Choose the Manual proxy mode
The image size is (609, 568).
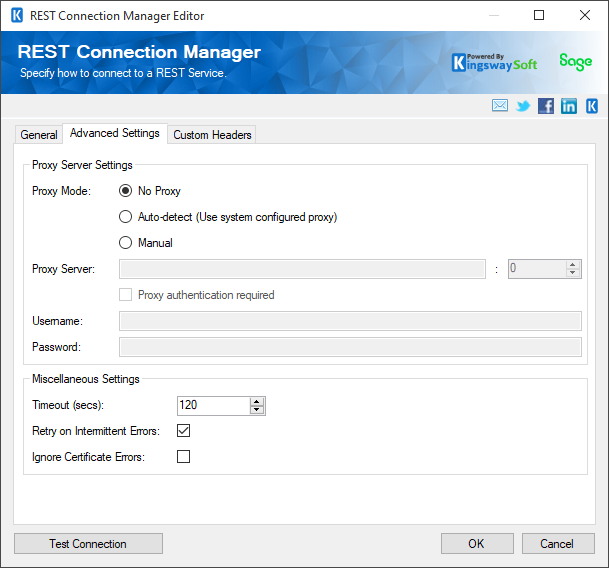(x=125, y=243)
